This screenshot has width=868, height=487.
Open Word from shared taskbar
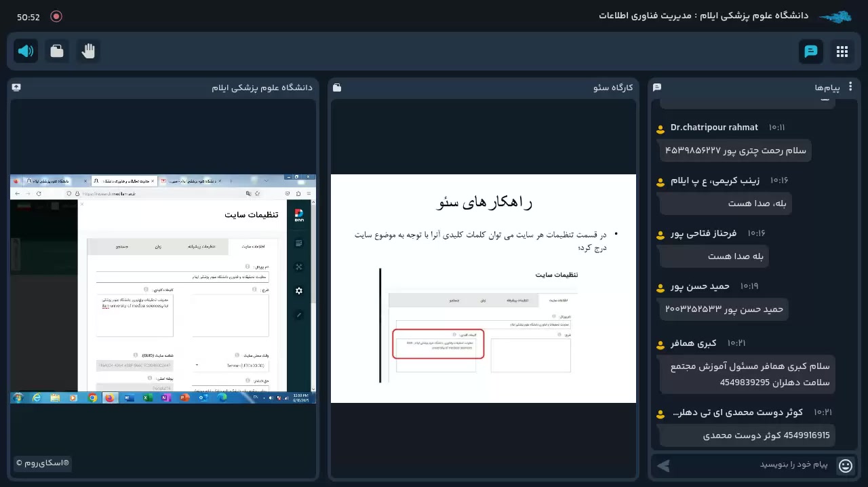click(x=129, y=397)
